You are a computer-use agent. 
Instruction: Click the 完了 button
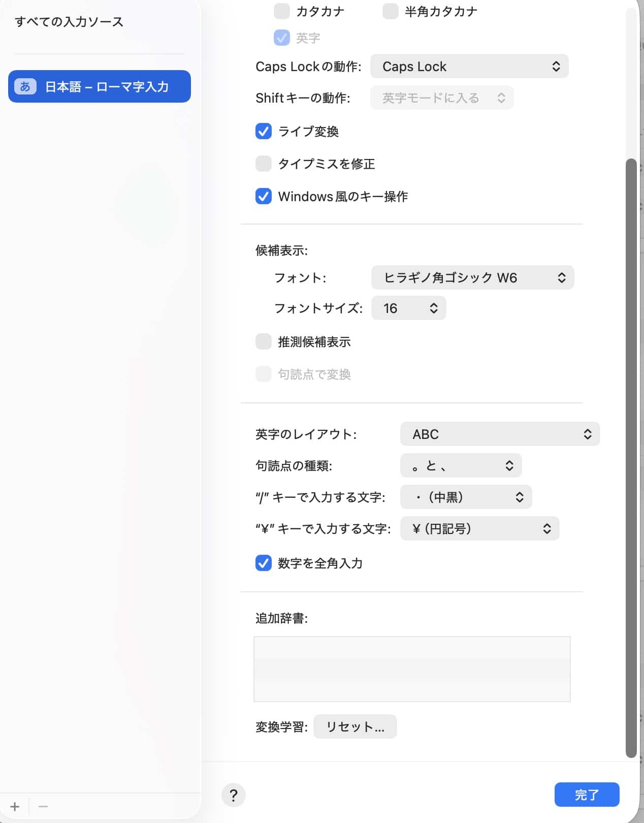click(587, 795)
